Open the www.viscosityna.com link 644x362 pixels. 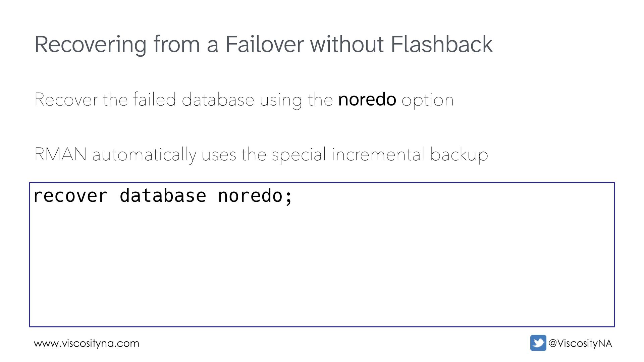pos(87,344)
